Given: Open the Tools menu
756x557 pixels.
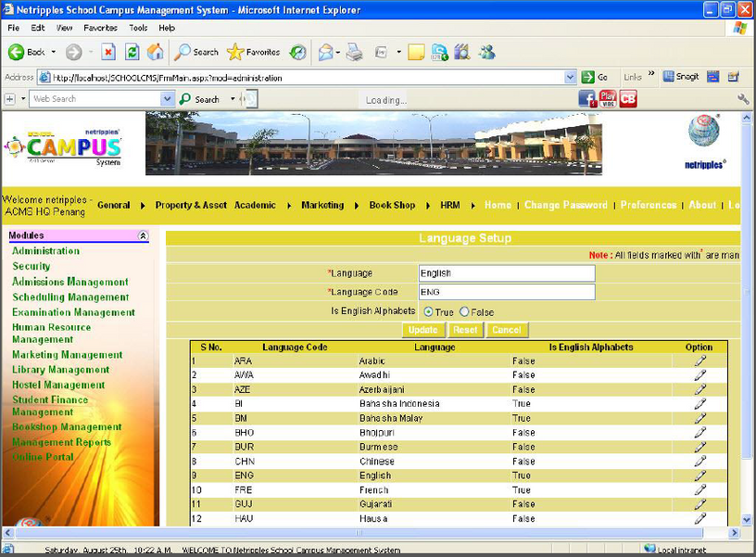Looking at the screenshot, I should [138, 28].
